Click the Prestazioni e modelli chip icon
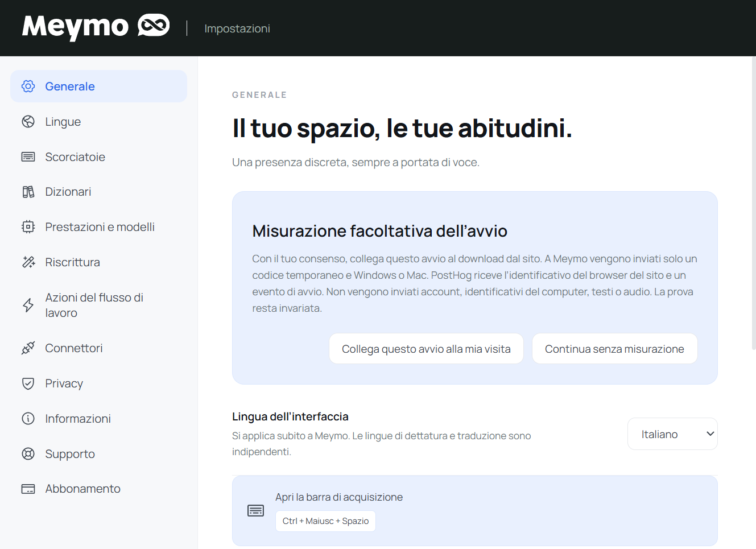Viewport: 756px width, 549px height. [x=28, y=227]
